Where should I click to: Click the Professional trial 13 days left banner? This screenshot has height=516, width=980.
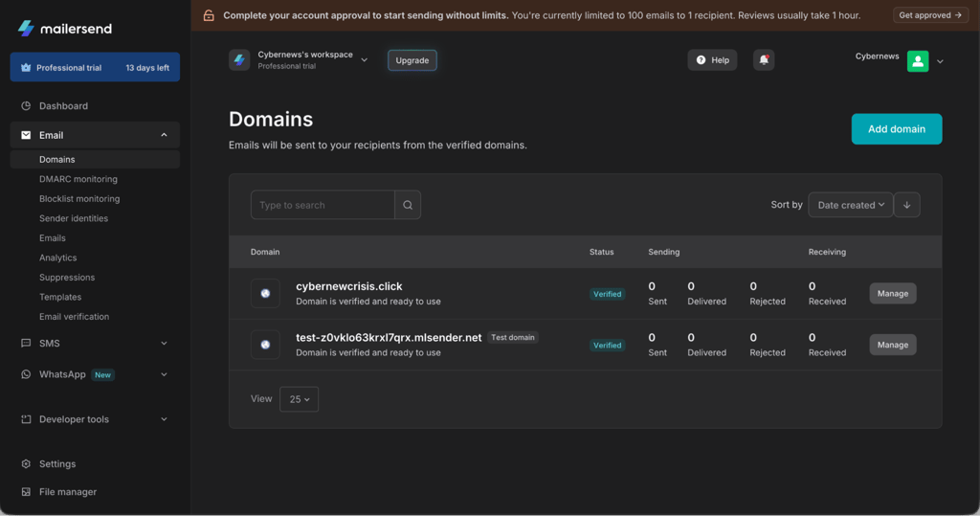95,67
